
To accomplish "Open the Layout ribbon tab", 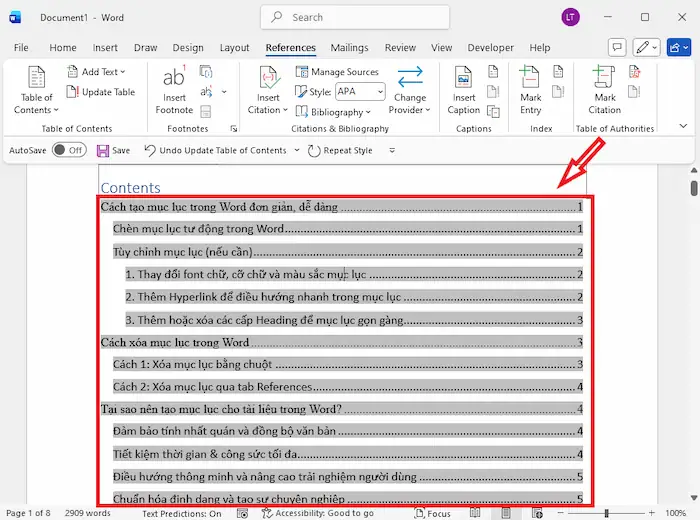I will point(234,48).
